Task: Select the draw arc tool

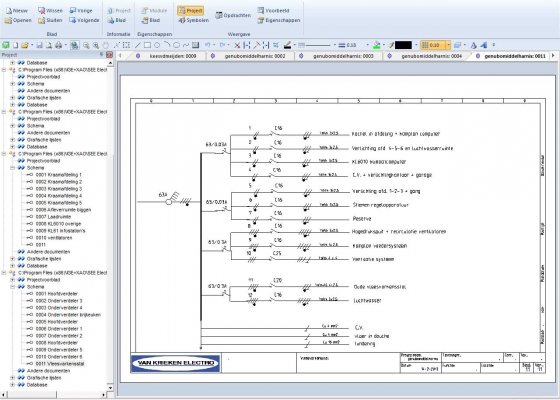Action: [167, 45]
